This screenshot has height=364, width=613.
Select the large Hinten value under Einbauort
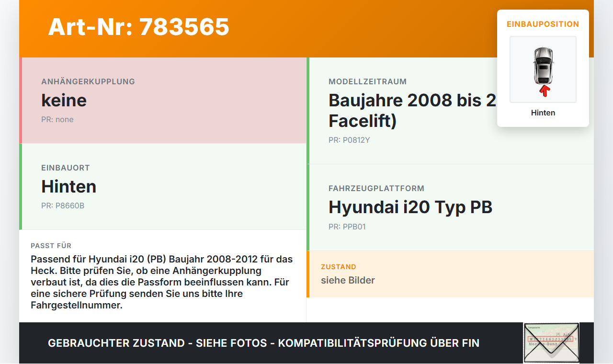pyautogui.click(x=69, y=186)
